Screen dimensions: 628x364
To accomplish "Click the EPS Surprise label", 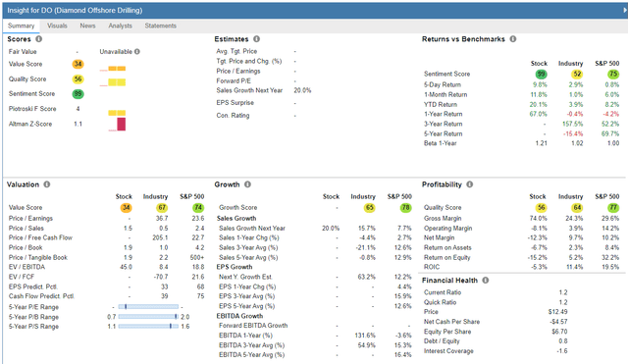I will pyautogui.click(x=235, y=103).
